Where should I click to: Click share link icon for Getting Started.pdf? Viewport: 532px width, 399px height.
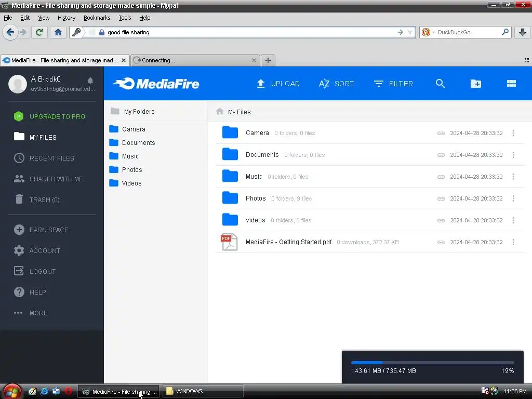pyautogui.click(x=441, y=242)
